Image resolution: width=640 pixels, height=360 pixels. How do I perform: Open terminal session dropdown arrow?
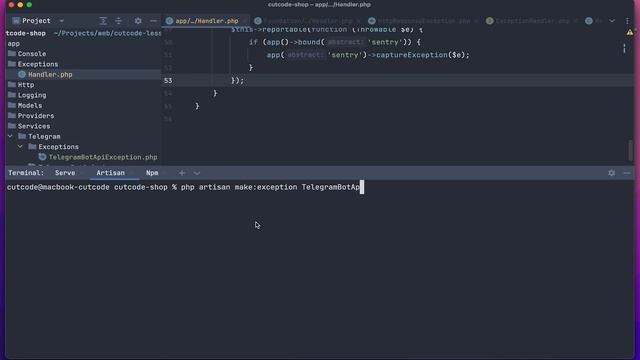point(197,173)
